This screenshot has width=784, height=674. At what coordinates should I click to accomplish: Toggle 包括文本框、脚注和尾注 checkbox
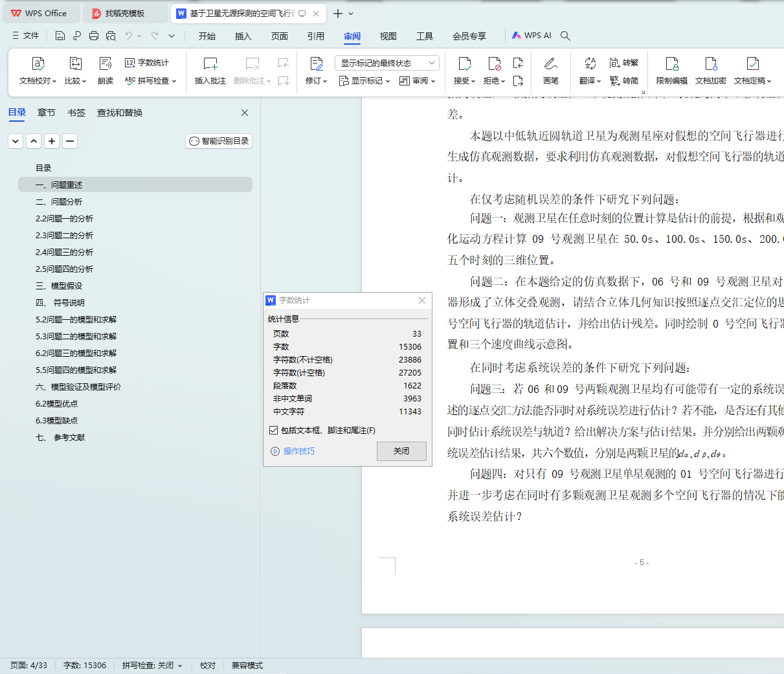(x=273, y=430)
